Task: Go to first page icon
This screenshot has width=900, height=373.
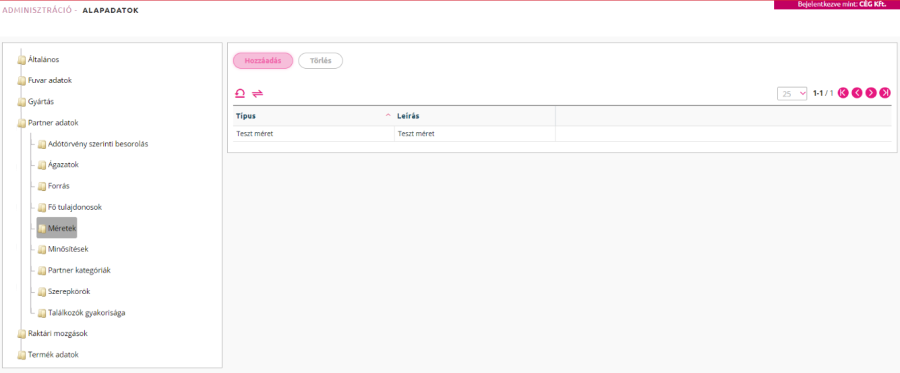Action: click(843, 93)
